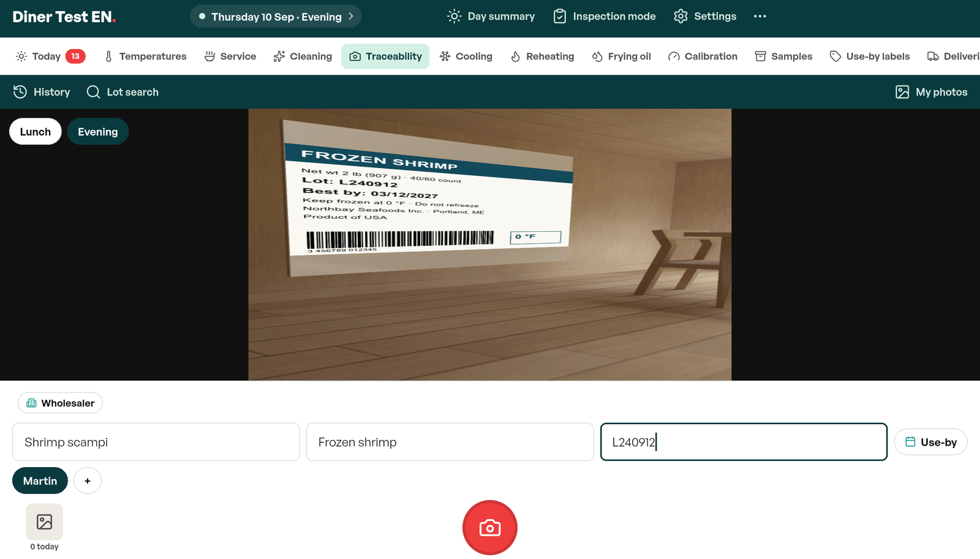Open the Use-by labels tab
980x559 pixels.
(870, 56)
